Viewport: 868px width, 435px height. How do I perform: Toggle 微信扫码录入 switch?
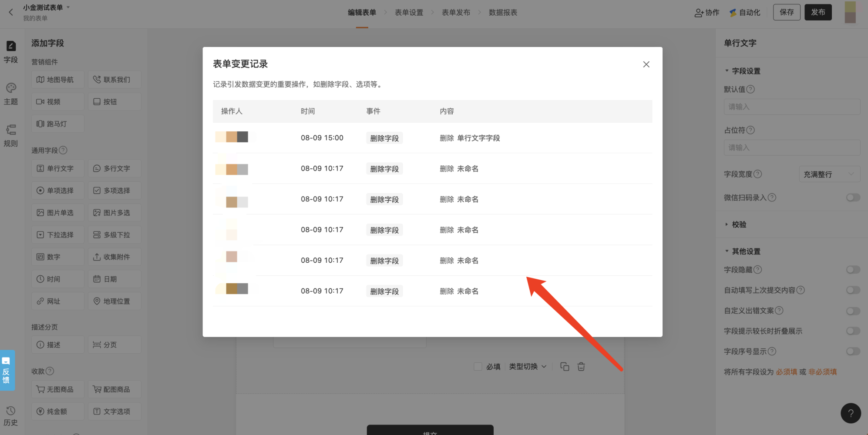(x=853, y=197)
